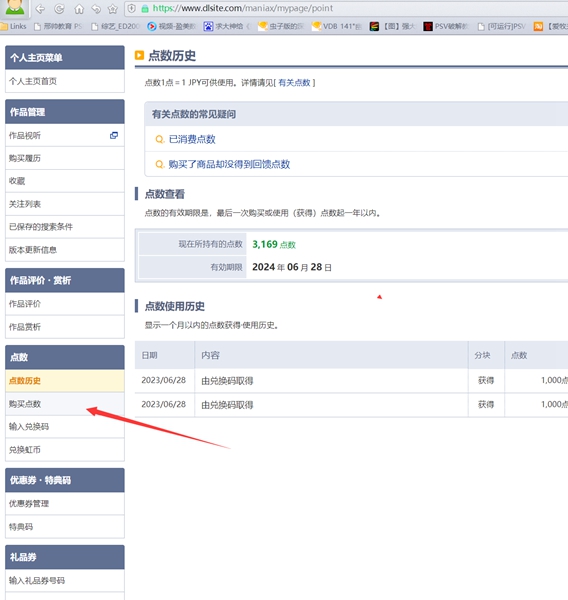The width and height of the screenshot is (568, 600).
Task: Go to browser home icon
Action: 79,9
